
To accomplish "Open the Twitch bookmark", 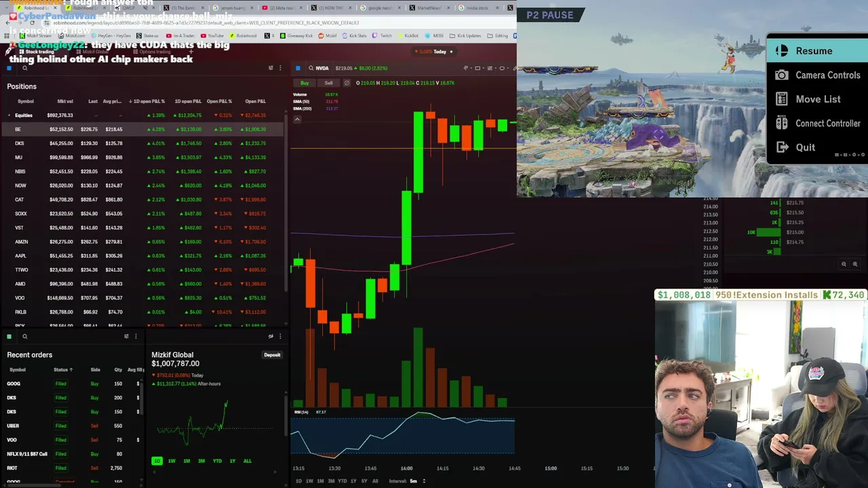I will 382,36.
